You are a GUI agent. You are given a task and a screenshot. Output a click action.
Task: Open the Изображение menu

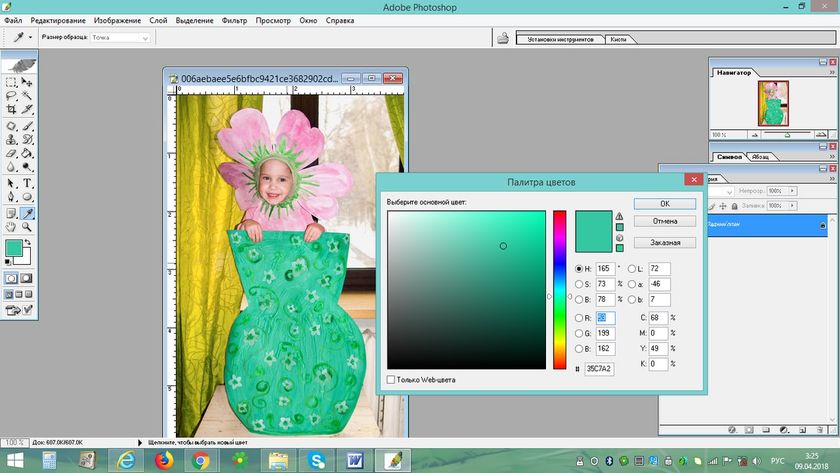tap(117, 20)
